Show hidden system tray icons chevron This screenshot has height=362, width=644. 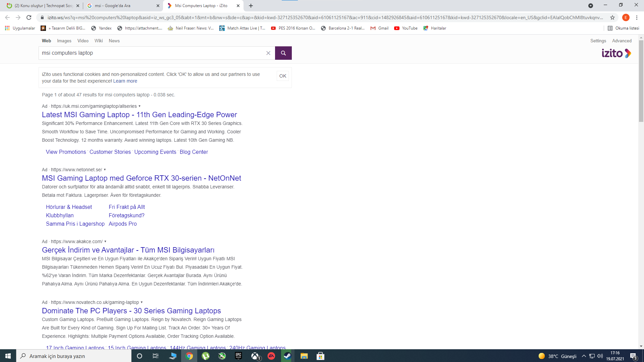pyautogui.click(x=584, y=356)
